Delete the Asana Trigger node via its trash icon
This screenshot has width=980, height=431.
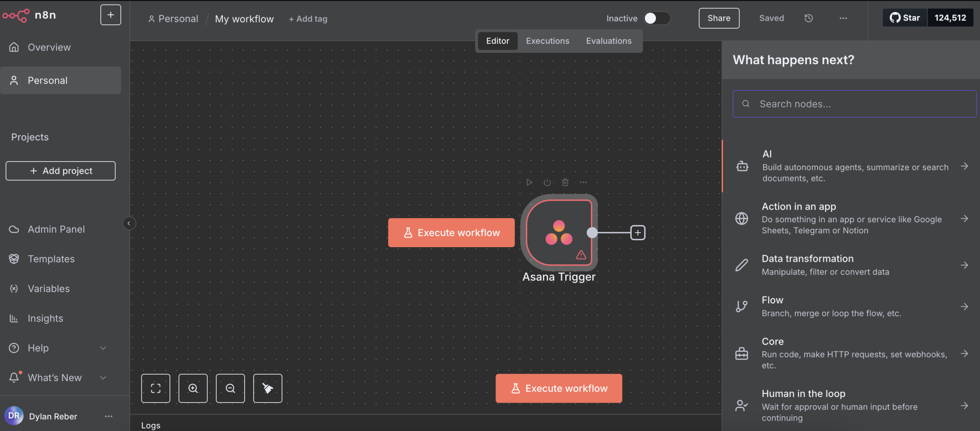(565, 182)
